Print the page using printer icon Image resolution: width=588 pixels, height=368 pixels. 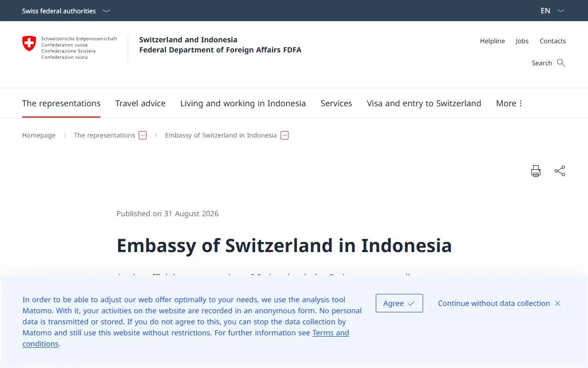(536, 171)
